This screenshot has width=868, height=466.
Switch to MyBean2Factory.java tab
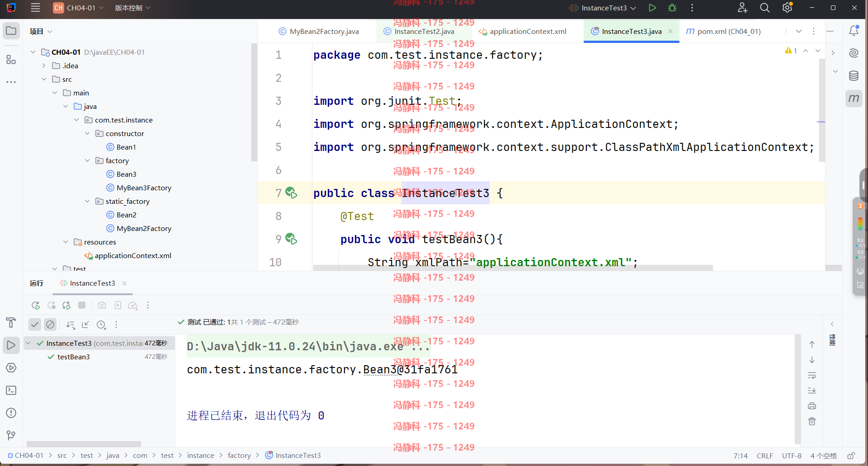tap(319, 31)
